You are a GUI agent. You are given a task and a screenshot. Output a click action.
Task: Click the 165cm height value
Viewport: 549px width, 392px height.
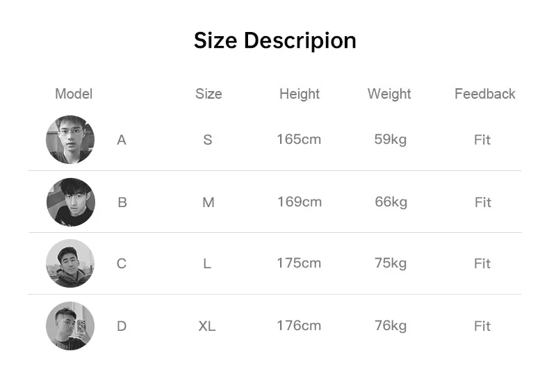pyautogui.click(x=299, y=139)
